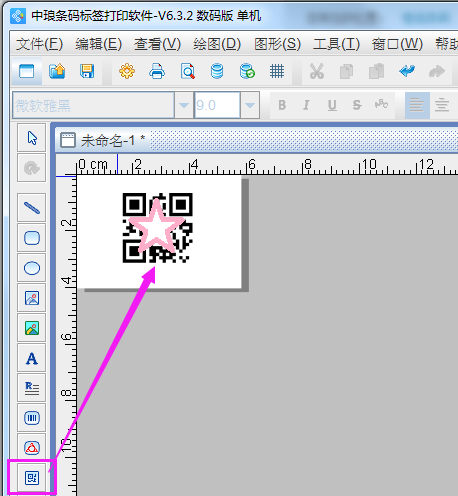Open the database settings cylinder icon
Image resolution: width=458 pixels, height=496 pixels.
pos(217,71)
